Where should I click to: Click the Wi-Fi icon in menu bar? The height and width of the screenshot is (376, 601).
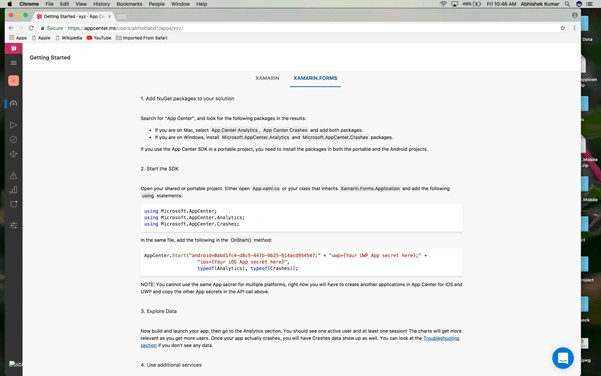tap(443, 4)
